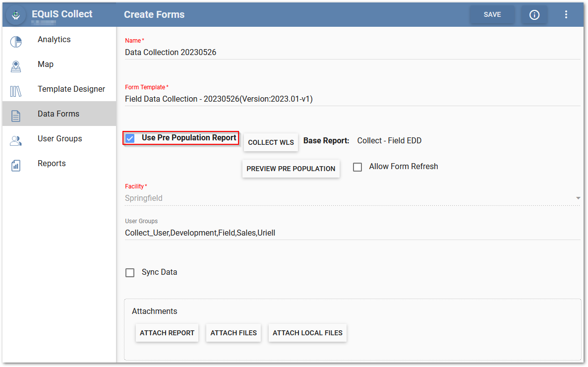
Task: Navigate to Template Designer menu item
Action: [x=71, y=89]
